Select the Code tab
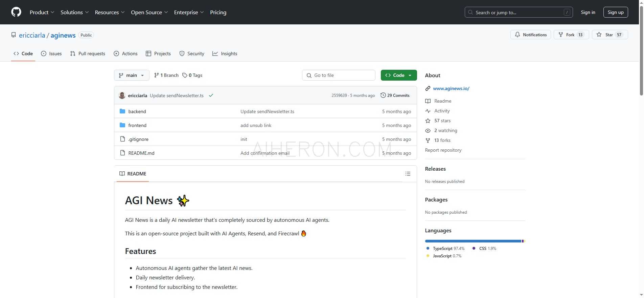644x298 pixels. point(23,54)
